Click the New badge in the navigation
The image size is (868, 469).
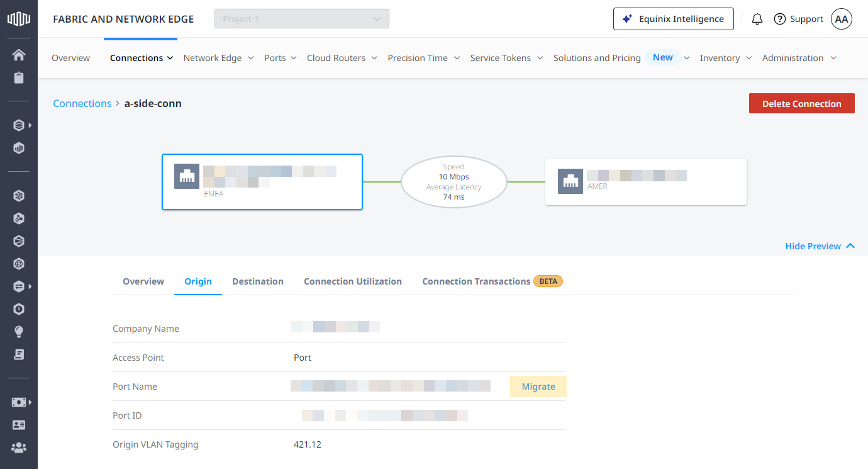[663, 57]
